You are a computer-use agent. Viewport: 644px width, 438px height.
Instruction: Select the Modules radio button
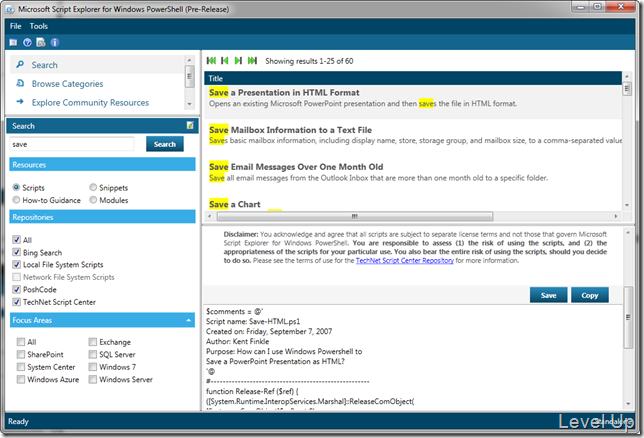coord(93,200)
